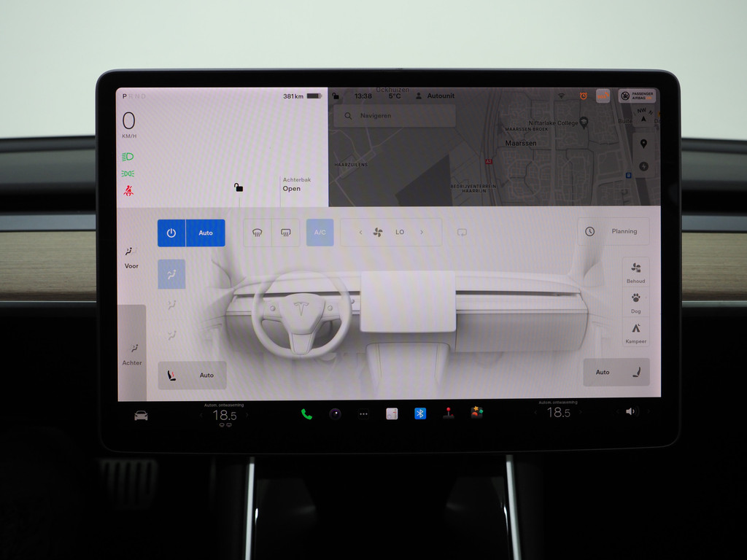The image size is (747, 560).
Task: Set climate to Auto mode
Action: coord(205,233)
